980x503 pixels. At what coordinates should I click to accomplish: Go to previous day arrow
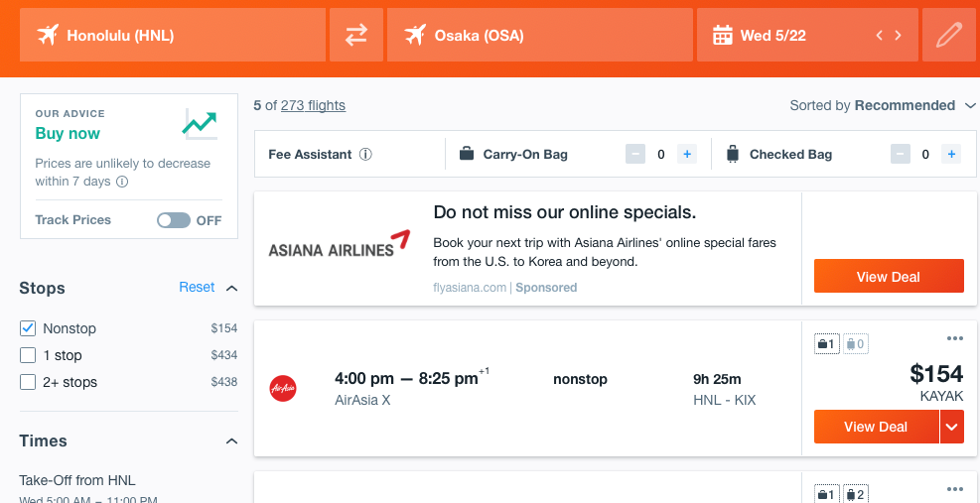(880, 36)
